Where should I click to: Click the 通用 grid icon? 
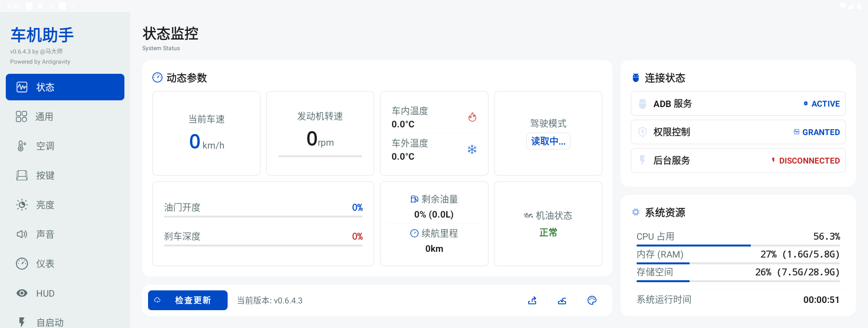click(x=21, y=116)
